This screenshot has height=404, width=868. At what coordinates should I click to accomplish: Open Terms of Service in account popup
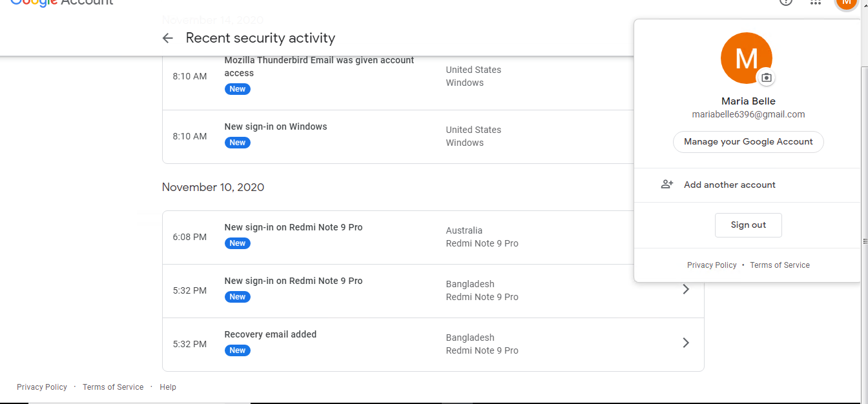[x=780, y=265]
